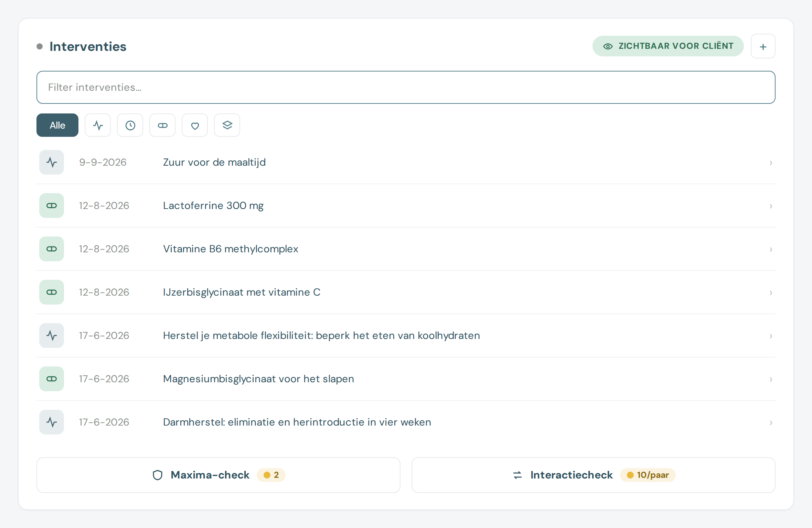Select the Alle filter tab
The image size is (812, 528).
click(x=57, y=125)
